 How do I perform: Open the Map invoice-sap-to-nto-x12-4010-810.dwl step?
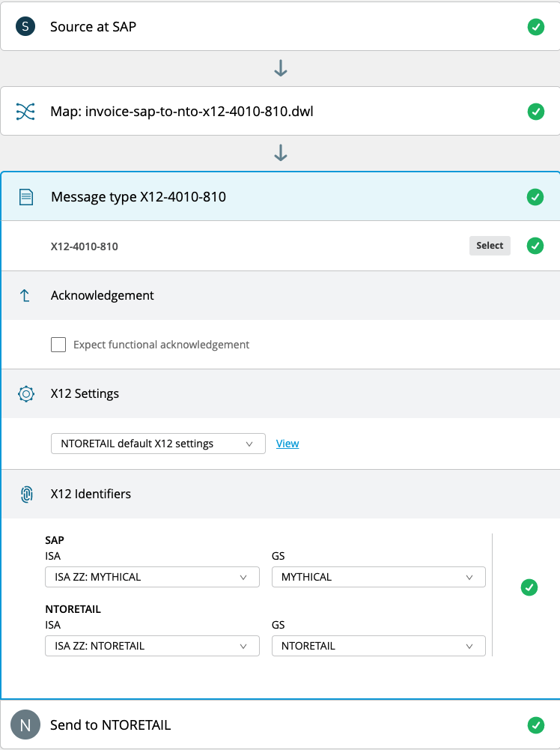coord(280,111)
